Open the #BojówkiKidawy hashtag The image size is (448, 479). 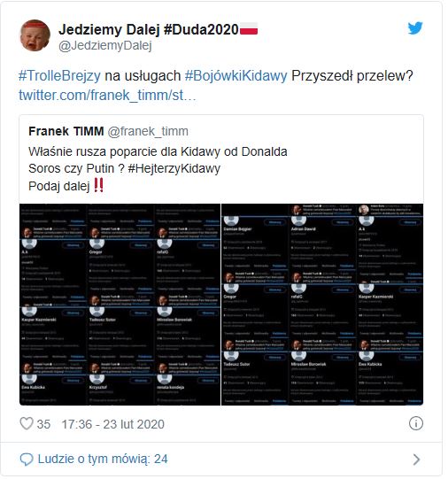(x=236, y=76)
